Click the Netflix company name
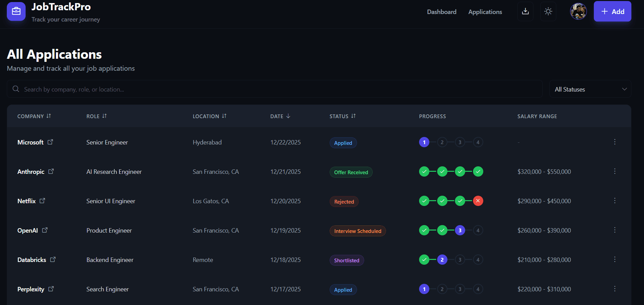Screen dimensions: 644x305 (x=27, y=201)
